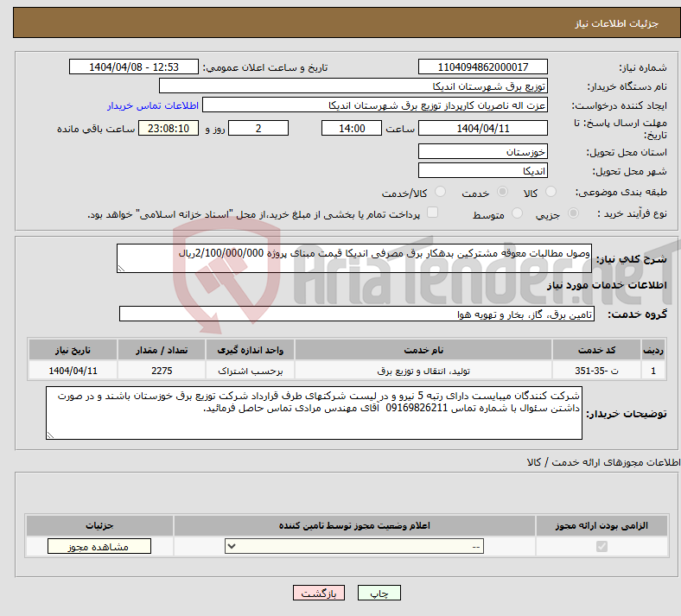Screen dimensions: 681x616
Task: Click the جزئیات column header in permits table
Action: [x=99, y=525]
